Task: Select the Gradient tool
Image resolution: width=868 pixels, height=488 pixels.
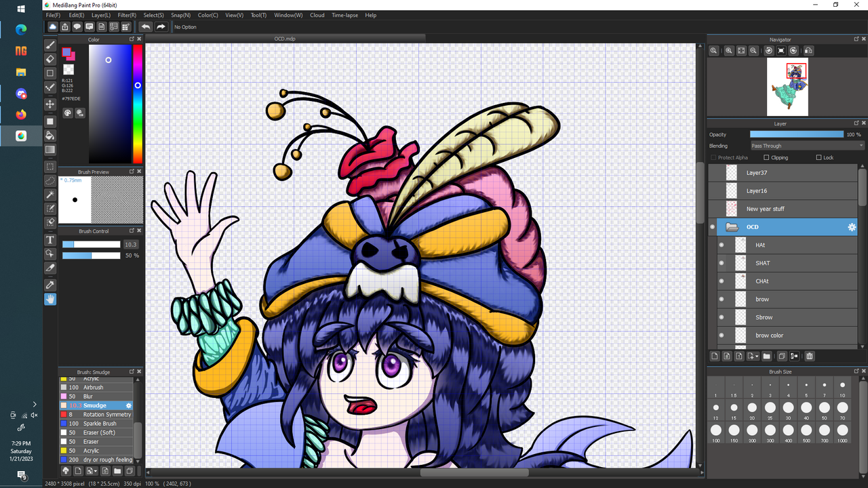Action: 50,149
